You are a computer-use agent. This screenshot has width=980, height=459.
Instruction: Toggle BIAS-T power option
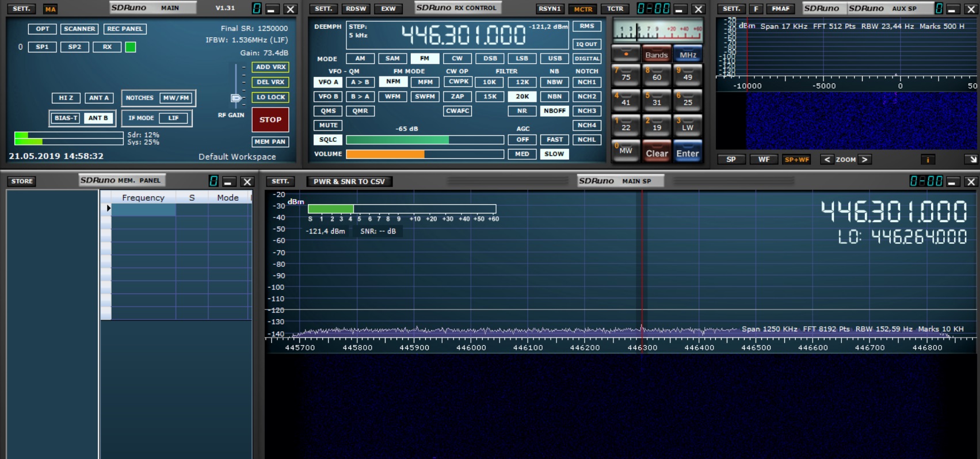66,118
